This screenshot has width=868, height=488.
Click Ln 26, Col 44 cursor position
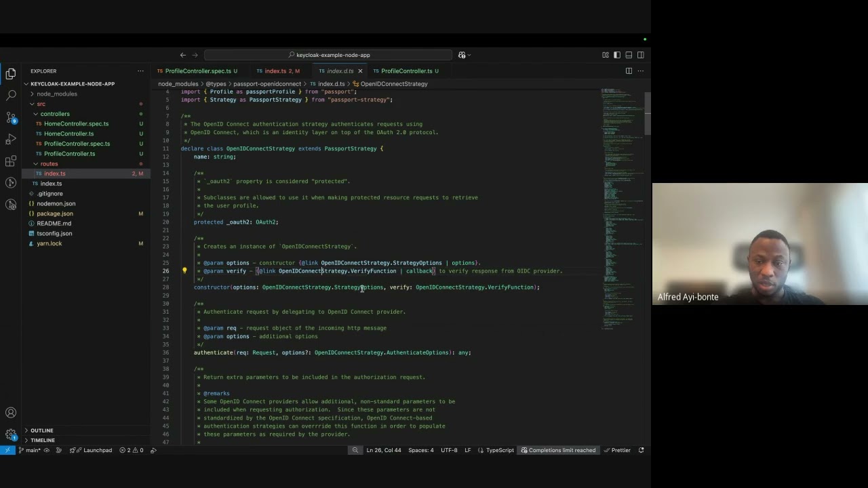point(384,450)
